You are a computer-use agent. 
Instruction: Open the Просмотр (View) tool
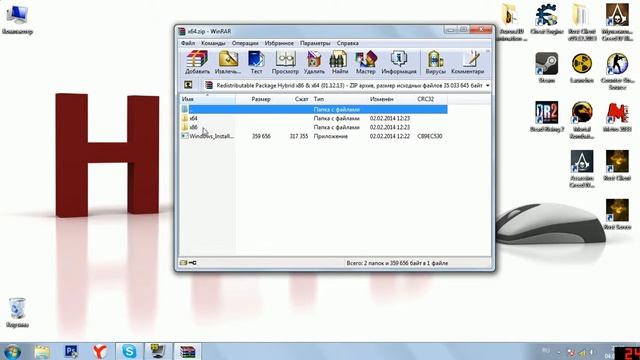(x=285, y=62)
